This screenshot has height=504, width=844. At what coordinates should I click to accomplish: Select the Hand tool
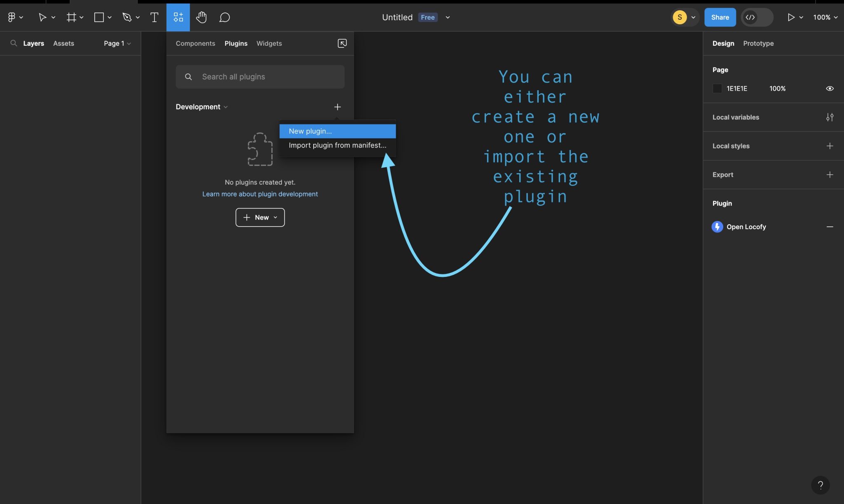click(x=201, y=17)
